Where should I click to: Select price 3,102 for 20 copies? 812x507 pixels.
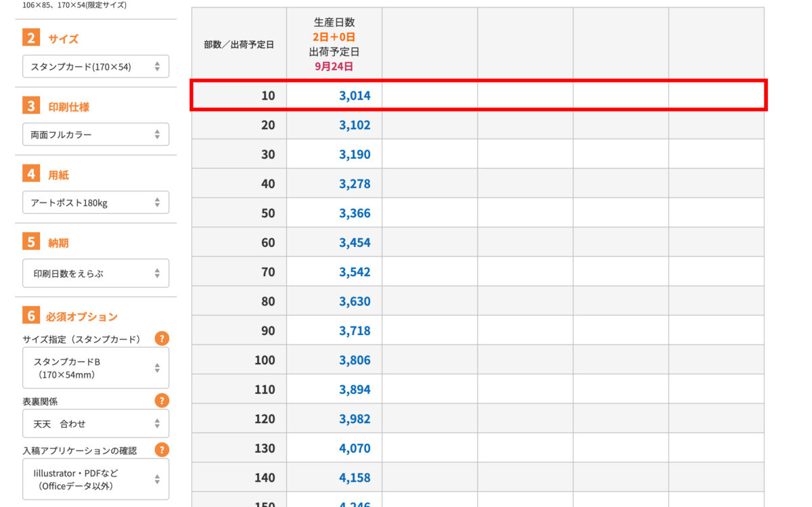pos(355,125)
